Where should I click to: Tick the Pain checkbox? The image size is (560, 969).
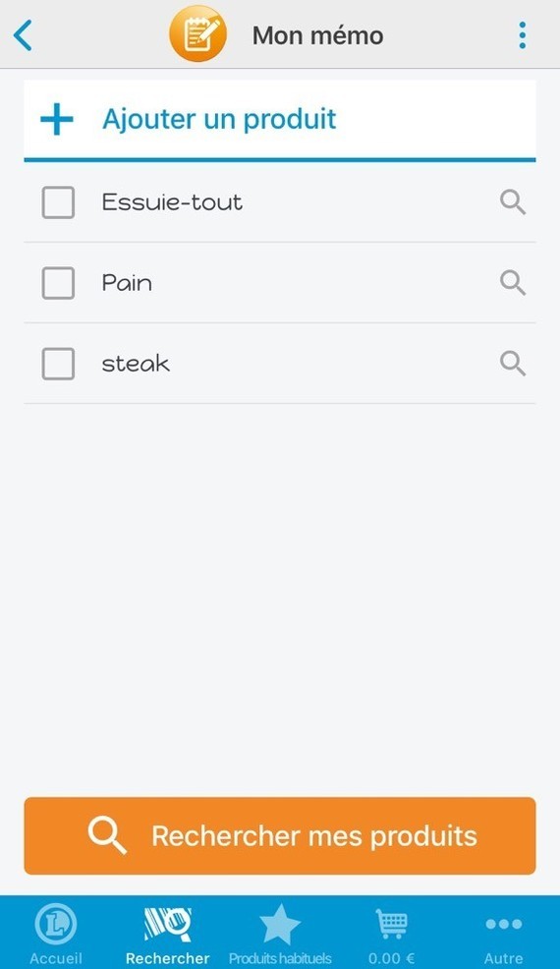(58, 283)
